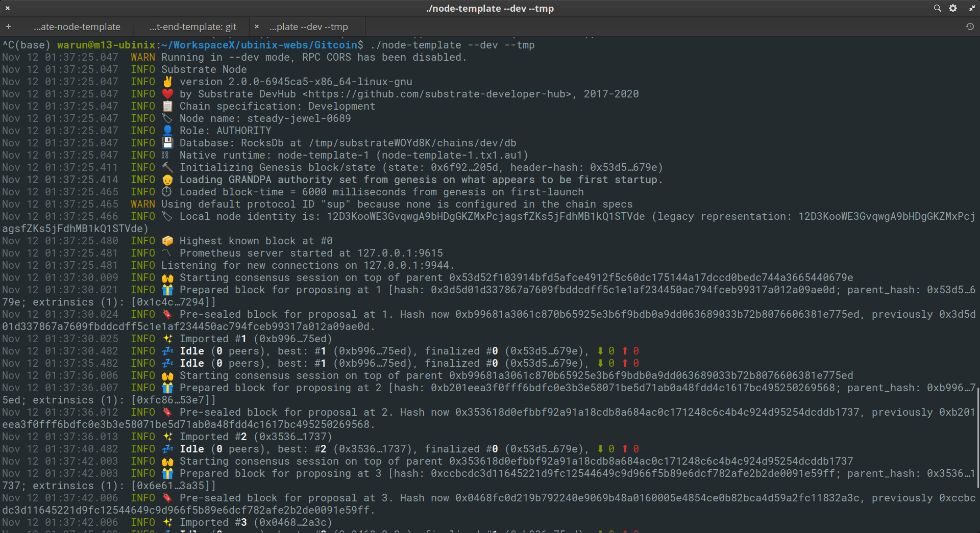Click the prompt path ~/WorkspaceX/ubinix-webs/Gitcoin
The width and height of the screenshot is (980, 533).
[259, 45]
